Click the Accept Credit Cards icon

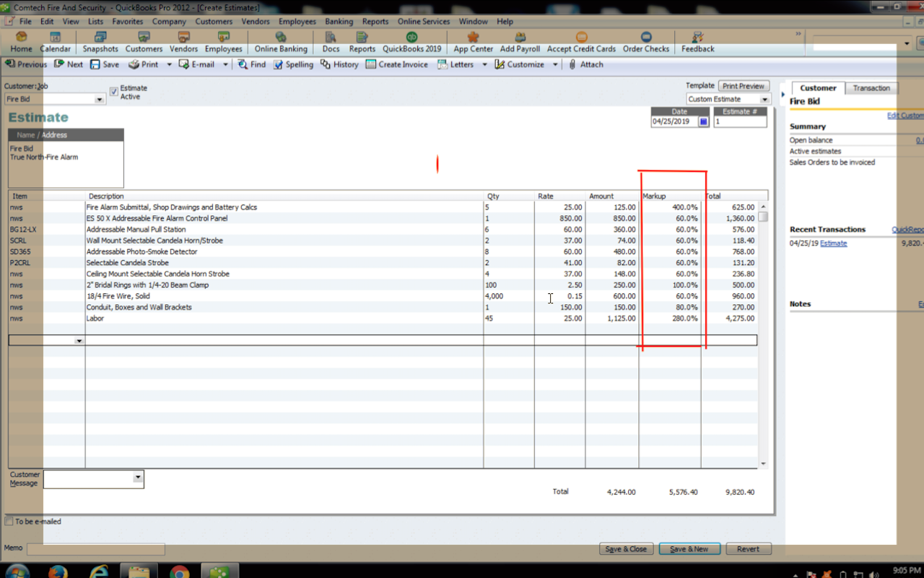[580, 41]
